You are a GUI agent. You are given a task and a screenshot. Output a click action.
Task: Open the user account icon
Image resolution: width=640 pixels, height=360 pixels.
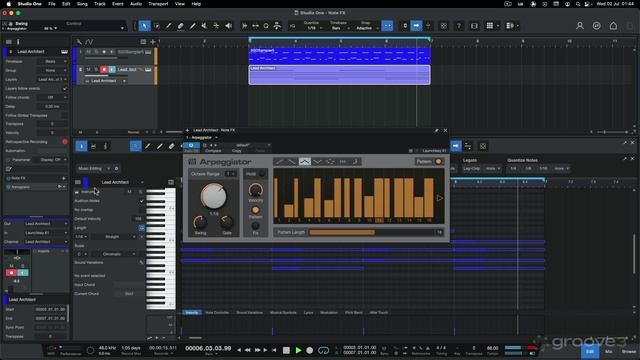580,26
